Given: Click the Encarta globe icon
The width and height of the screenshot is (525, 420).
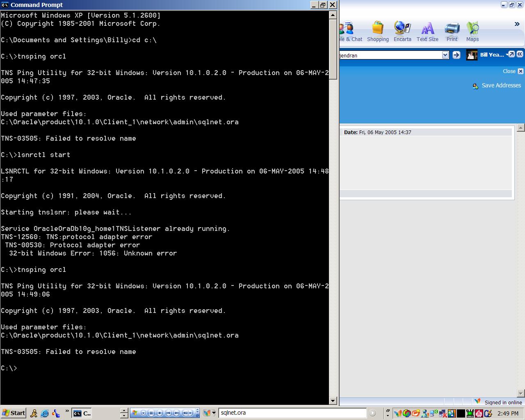Looking at the screenshot, I should point(402,32).
